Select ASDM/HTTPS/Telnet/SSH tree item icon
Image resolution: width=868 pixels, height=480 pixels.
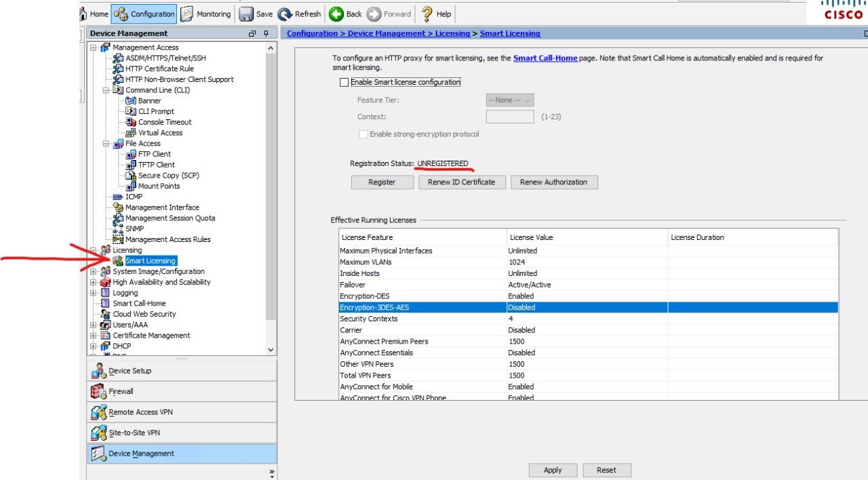(119, 58)
